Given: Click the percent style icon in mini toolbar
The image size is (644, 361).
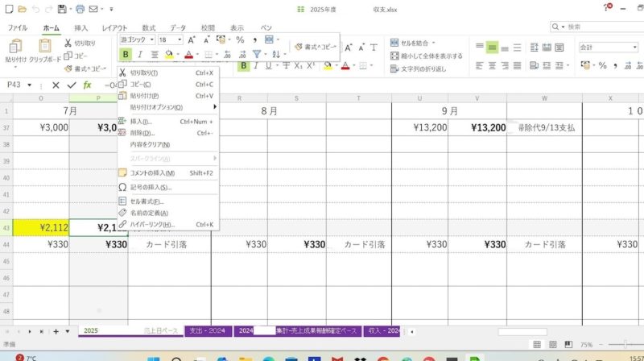Looking at the screenshot, I should pos(239,39).
